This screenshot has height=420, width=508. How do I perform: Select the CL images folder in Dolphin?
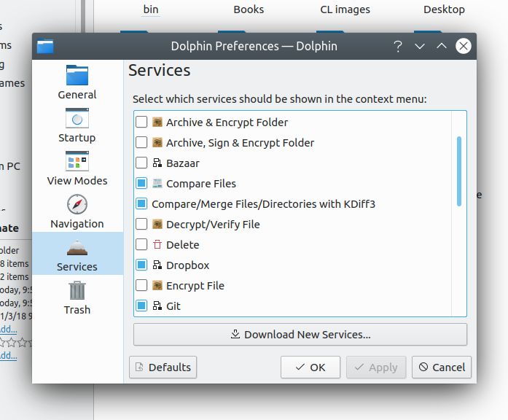[x=345, y=9]
